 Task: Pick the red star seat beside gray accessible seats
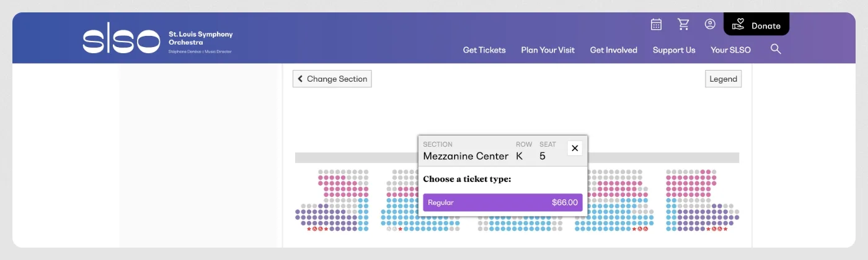400,229
